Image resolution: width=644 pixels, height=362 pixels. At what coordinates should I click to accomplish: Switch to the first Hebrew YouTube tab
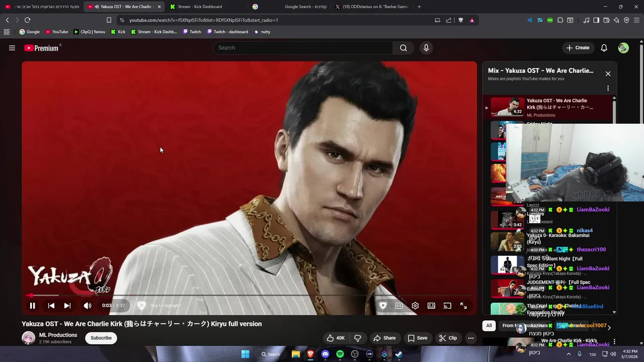(42, 7)
